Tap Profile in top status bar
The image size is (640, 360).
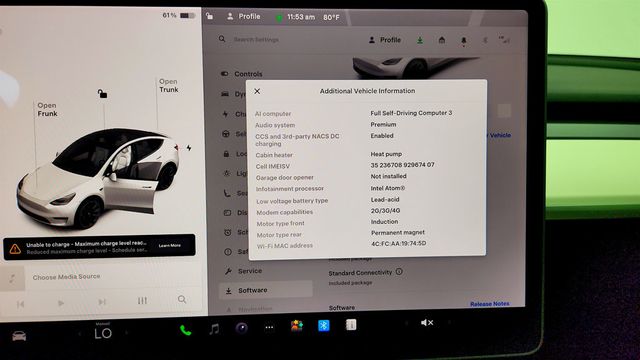pos(244,16)
